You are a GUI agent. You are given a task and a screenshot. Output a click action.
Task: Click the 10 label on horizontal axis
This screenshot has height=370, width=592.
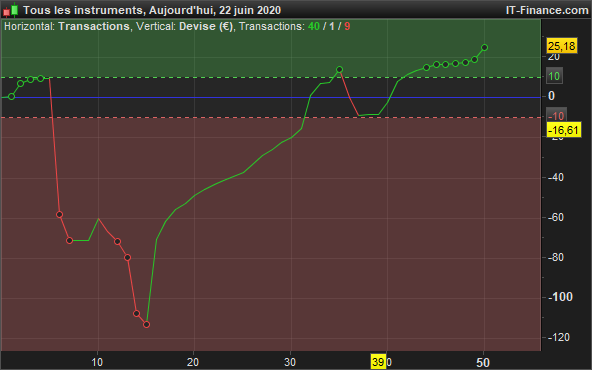(97, 362)
